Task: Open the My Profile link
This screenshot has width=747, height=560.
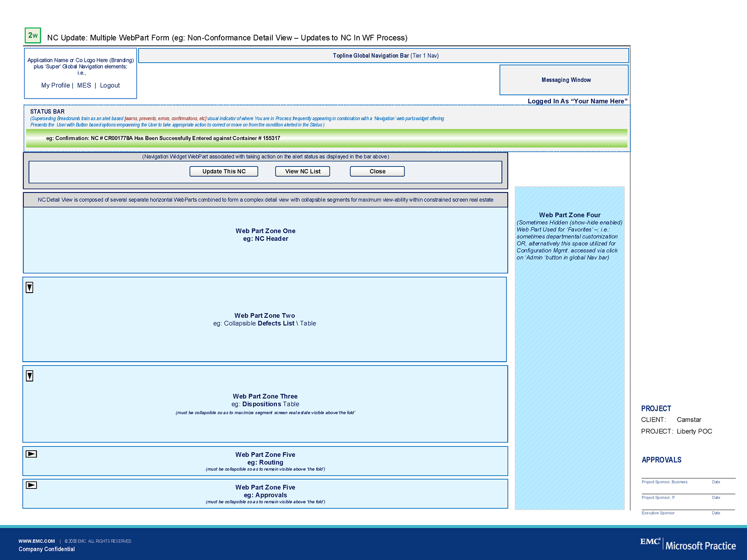Action: coord(55,86)
